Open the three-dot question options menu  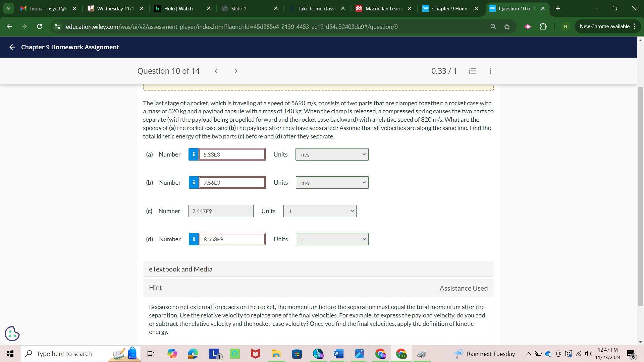(x=490, y=71)
